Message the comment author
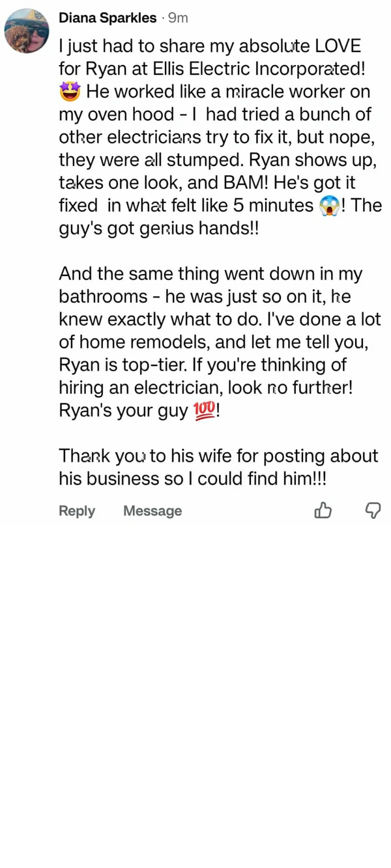Viewport: 391px width, 868px height. 152,511
